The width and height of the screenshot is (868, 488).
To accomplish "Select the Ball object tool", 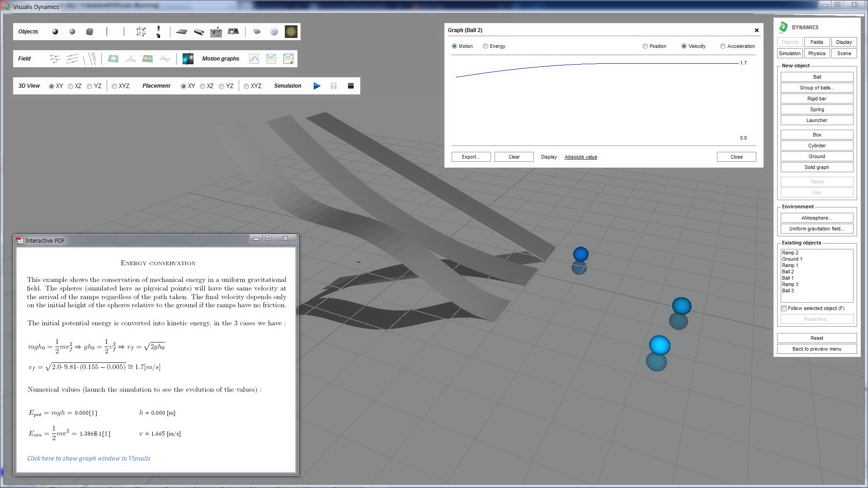I will [55, 32].
